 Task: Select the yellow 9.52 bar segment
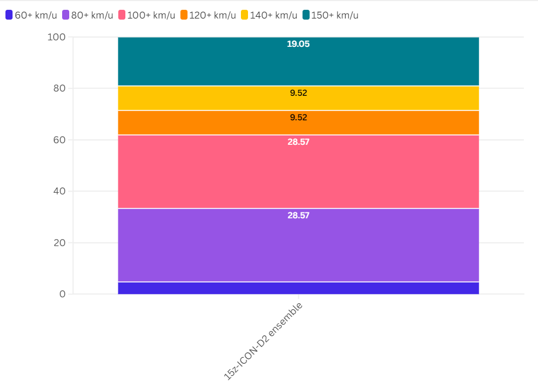point(299,99)
